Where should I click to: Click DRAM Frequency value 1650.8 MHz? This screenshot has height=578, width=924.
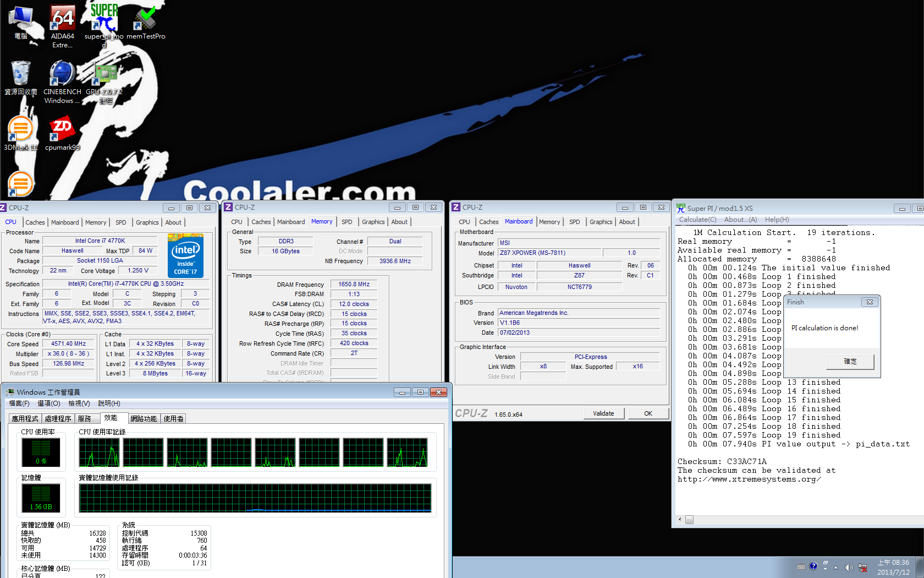click(x=354, y=284)
